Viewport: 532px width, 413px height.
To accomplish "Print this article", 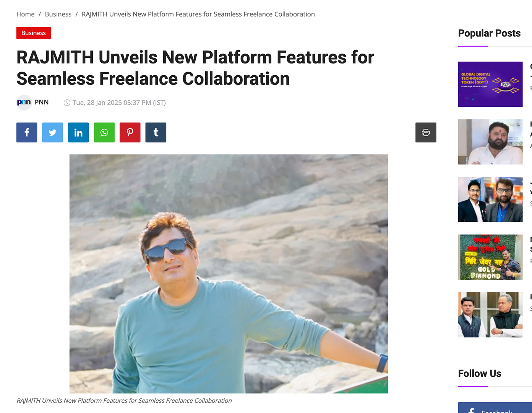I will [426, 132].
